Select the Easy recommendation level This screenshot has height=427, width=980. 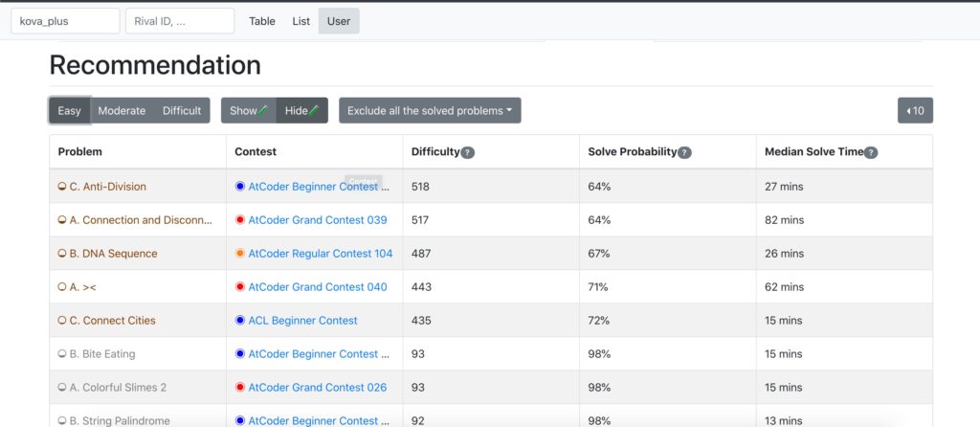click(70, 111)
